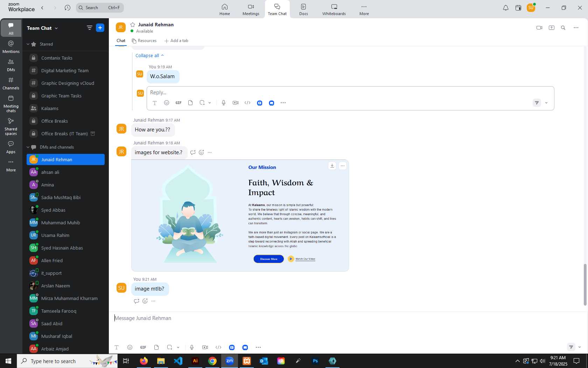This screenshot has height=368, width=588.
Task: Open Digital Marketing Team channel
Action: click(65, 70)
